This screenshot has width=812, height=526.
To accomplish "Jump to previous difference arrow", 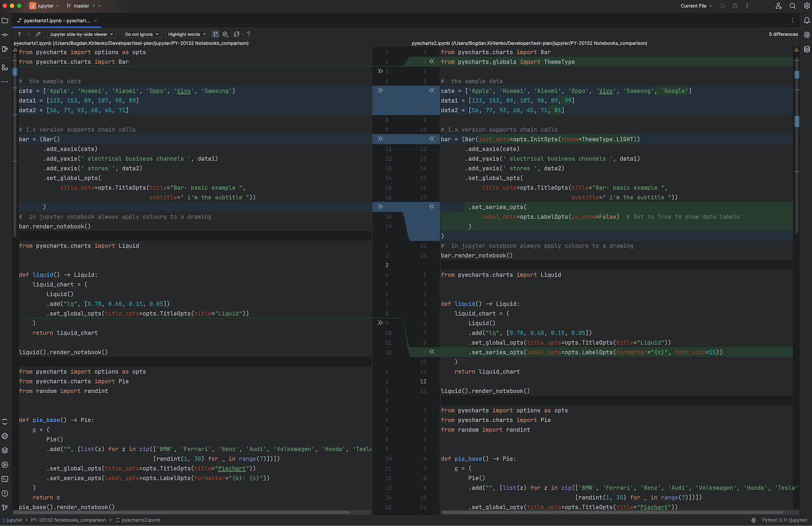I will click(20, 34).
